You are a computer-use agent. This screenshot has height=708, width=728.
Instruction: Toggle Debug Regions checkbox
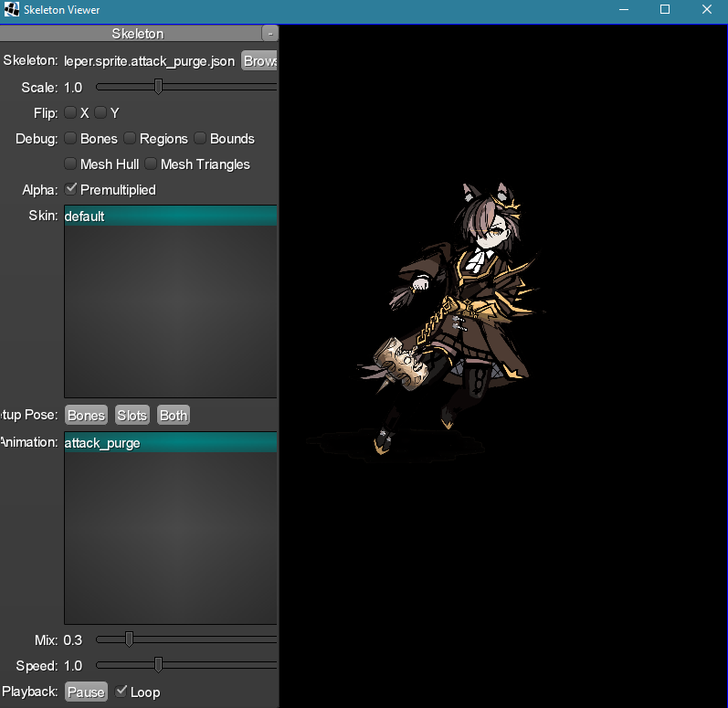130,138
